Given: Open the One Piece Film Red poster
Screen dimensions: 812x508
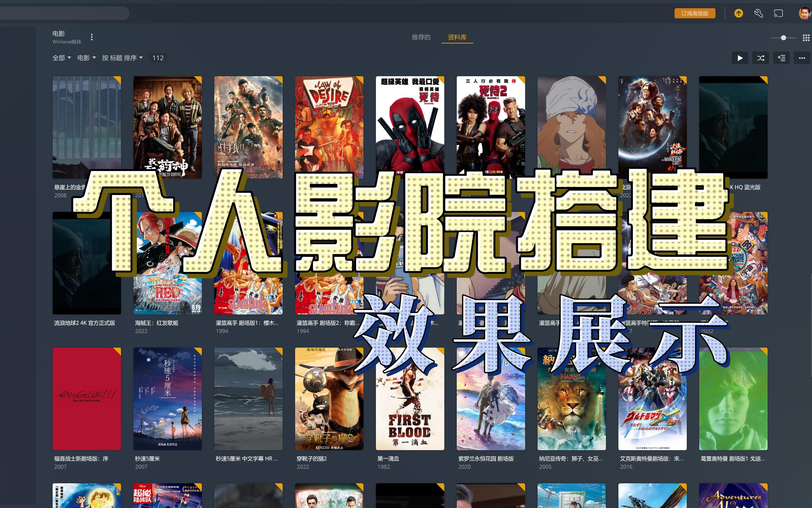Looking at the screenshot, I should pyautogui.click(x=168, y=263).
